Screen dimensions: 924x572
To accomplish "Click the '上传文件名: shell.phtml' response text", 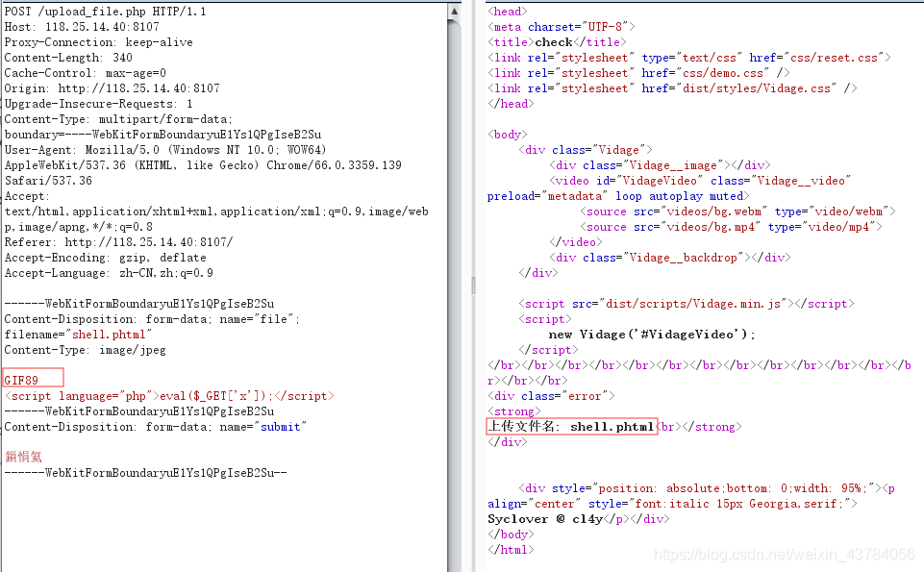I will point(571,427).
